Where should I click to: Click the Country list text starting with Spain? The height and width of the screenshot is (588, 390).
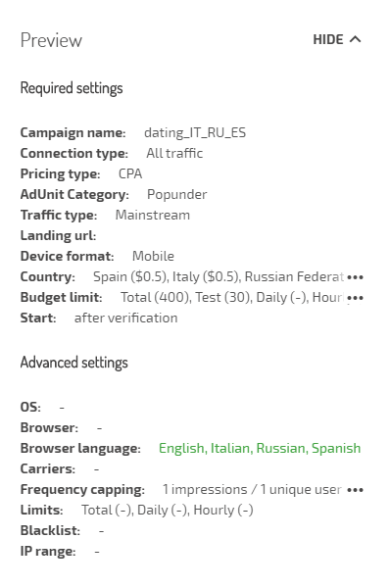click(x=219, y=276)
